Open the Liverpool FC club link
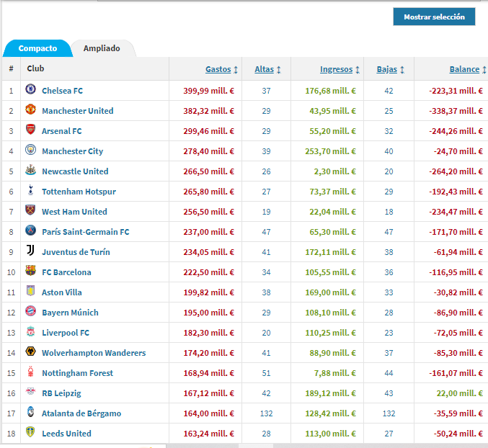Image resolution: width=488 pixels, height=448 pixels. 66,333
